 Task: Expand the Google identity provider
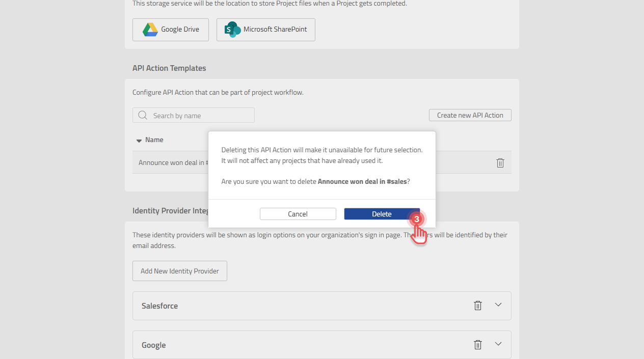point(498,344)
